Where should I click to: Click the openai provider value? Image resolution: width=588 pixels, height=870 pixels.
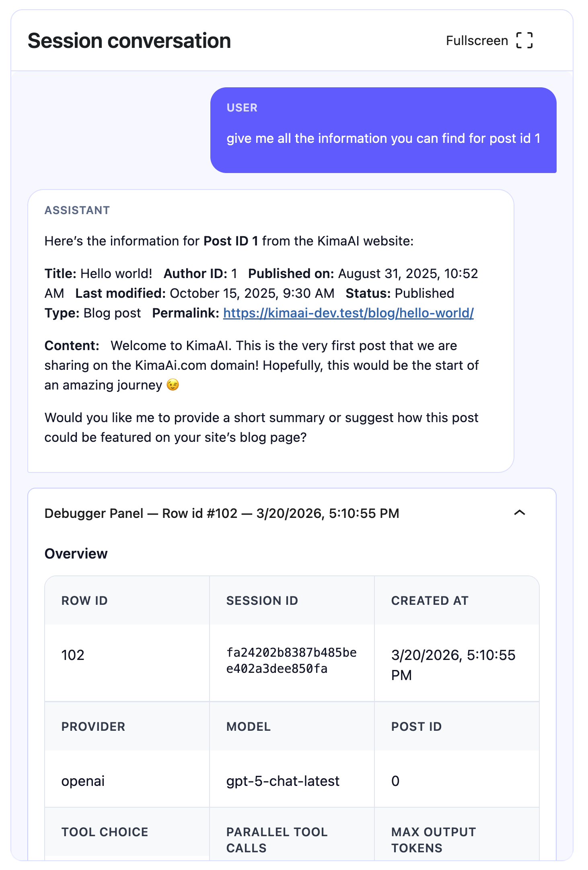point(83,781)
